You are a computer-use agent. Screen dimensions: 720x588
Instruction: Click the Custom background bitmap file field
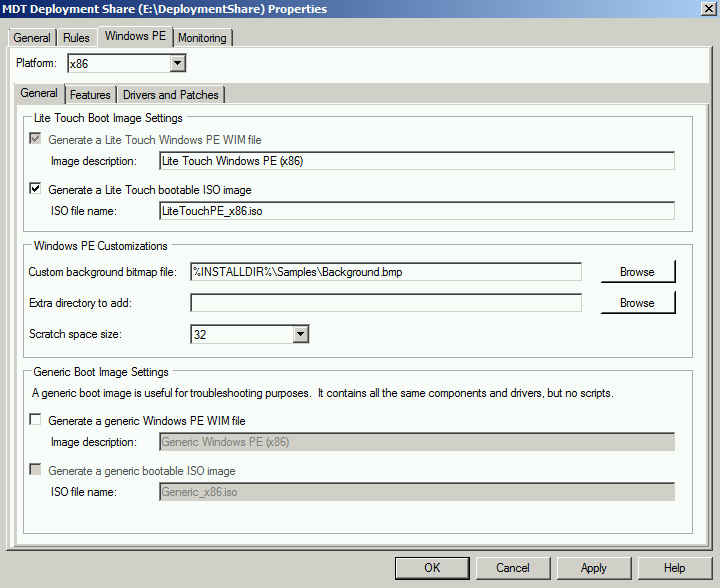[386, 272]
